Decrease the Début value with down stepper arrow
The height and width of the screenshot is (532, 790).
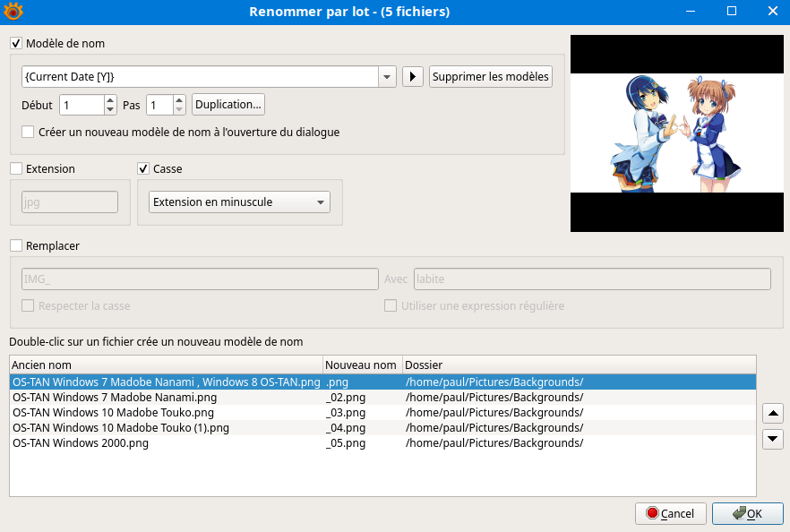point(110,110)
